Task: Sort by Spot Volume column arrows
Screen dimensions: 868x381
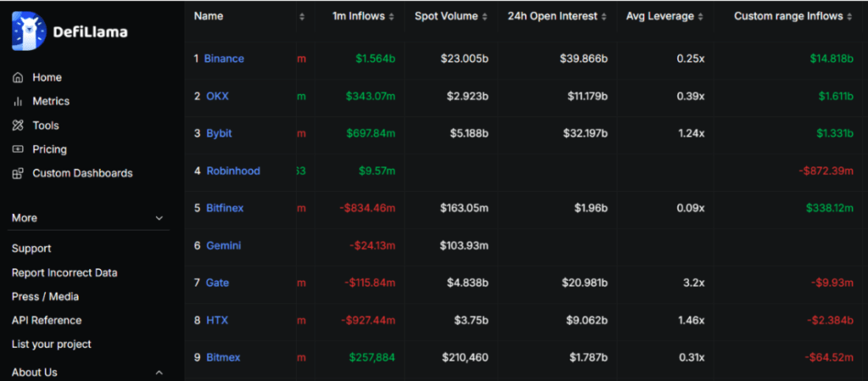Action: point(484,16)
